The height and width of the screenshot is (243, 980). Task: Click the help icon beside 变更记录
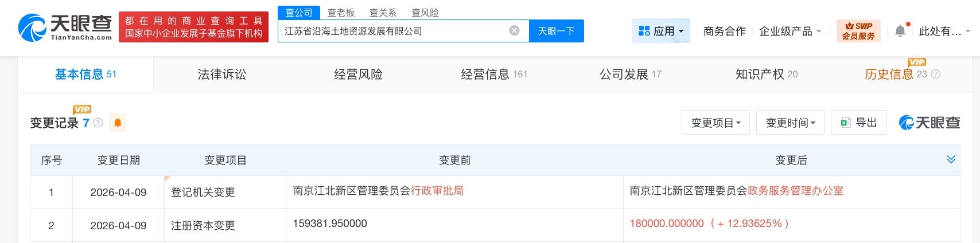(x=98, y=123)
